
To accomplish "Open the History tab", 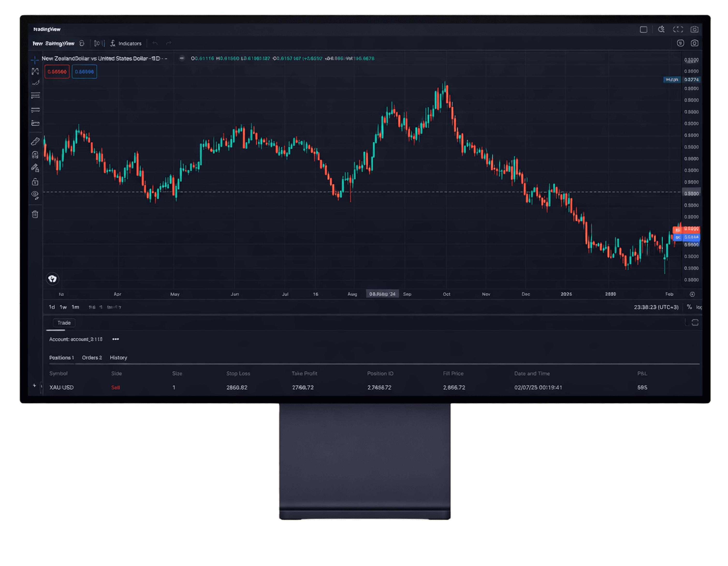I will click(118, 357).
